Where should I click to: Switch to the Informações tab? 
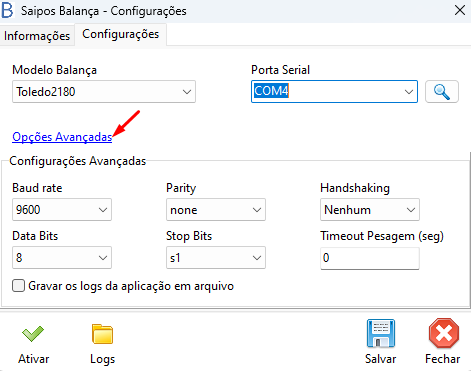pos(37,36)
